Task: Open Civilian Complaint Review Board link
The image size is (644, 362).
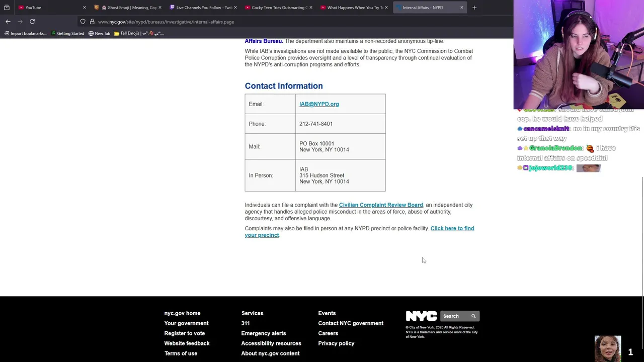Action: (381, 205)
